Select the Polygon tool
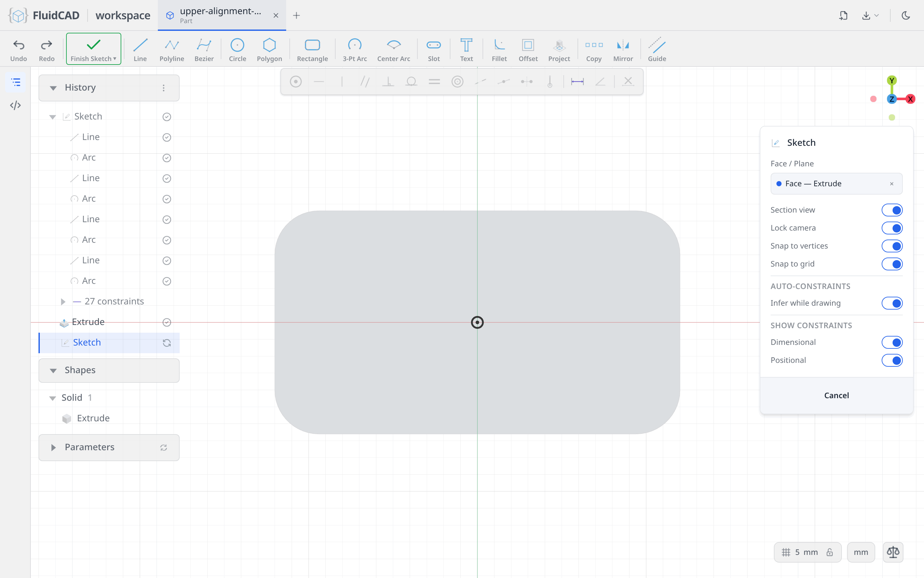The width and height of the screenshot is (924, 578). point(269,50)
